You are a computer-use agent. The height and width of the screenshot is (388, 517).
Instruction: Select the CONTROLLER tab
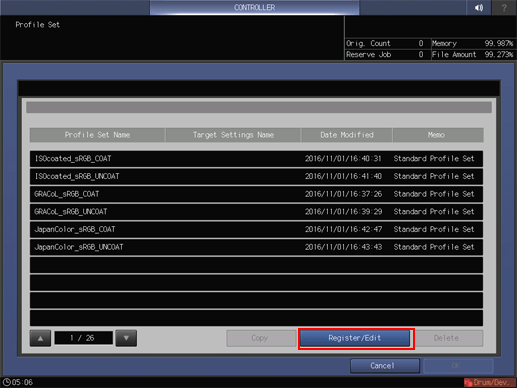(254, 7)
